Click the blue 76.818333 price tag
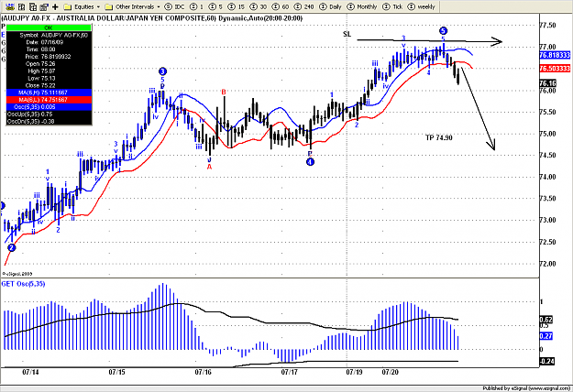573x392 pixels. pos(555,55)
